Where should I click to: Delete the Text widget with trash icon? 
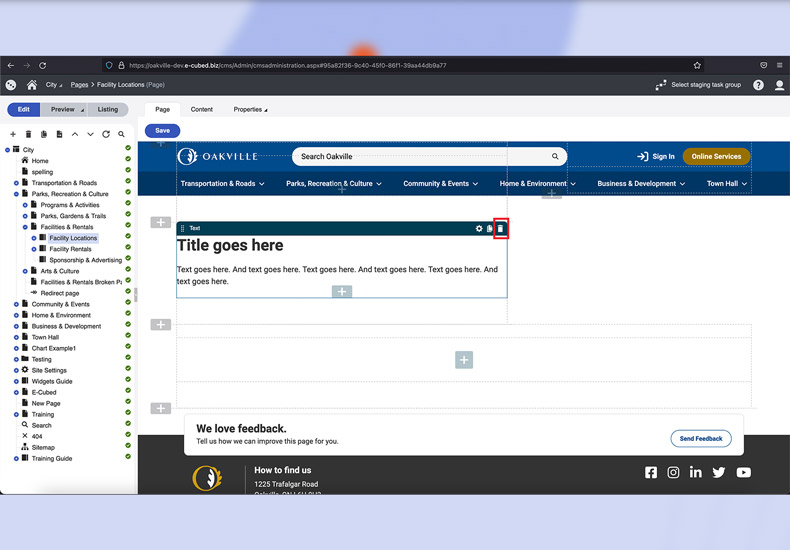[x=501, y=229]
